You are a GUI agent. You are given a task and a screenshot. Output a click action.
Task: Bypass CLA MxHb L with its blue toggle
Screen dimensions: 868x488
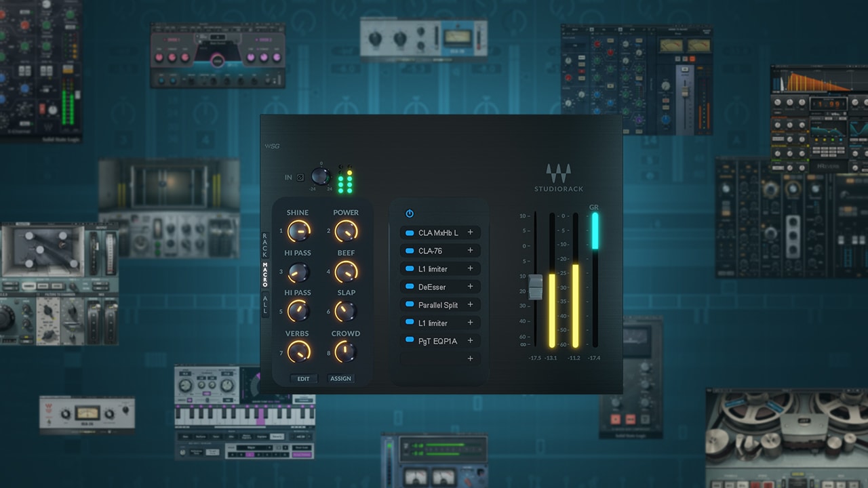409,232
